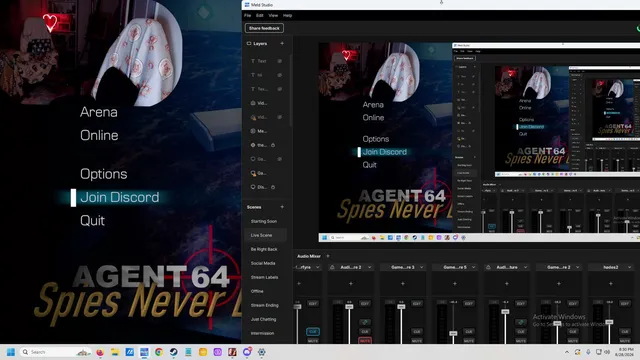Expand the 'Game...re 5' track dropdown
The width and height of the screenshot is (640, 360).
click(x=473, y=267)
